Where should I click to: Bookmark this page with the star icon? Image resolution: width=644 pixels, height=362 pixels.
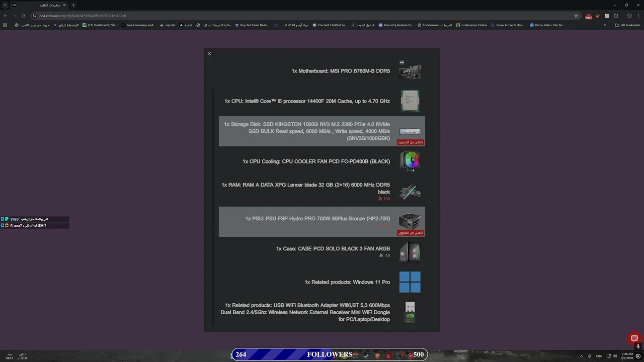click(x=576, y=16)
